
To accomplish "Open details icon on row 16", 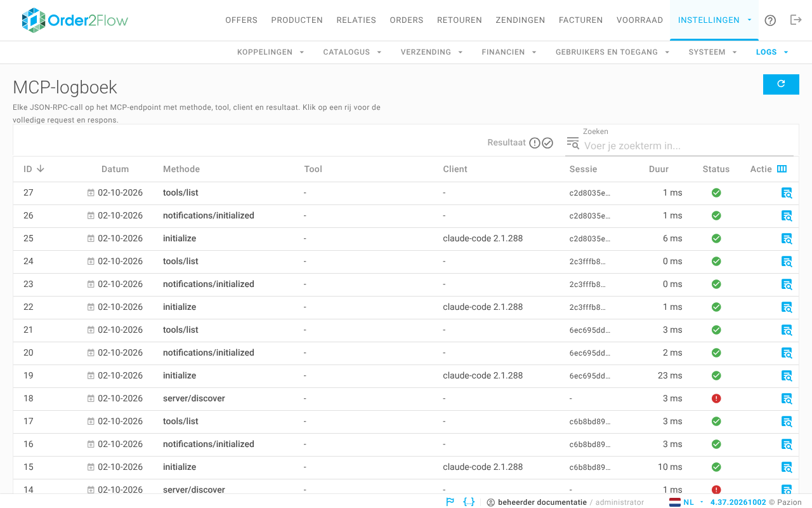I will tap(787, 444).
